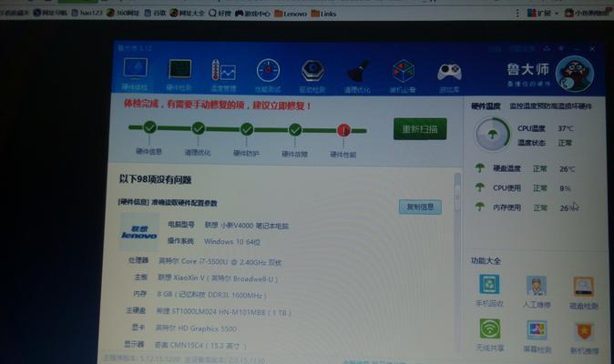Viewport: 614px width, 364px height.
Task: Click 清理优化 green check step
Action: [x=199, y=127]
